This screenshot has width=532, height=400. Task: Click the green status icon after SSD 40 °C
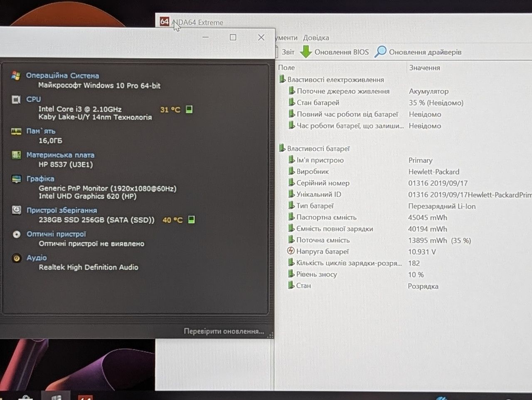[192, 219]
